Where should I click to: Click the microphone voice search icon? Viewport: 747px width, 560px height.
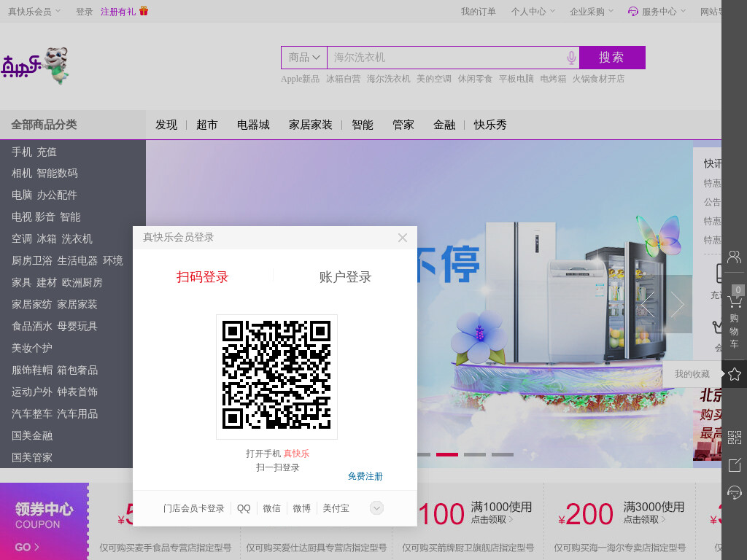pyautogui.click(x=571, y=58)
